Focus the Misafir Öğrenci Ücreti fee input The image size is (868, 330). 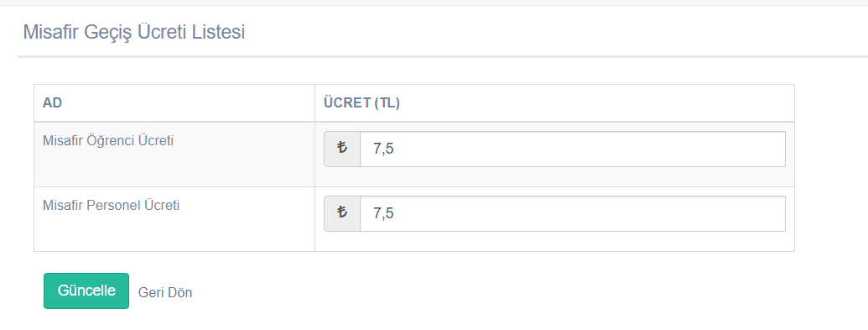[x=573, y=149]
